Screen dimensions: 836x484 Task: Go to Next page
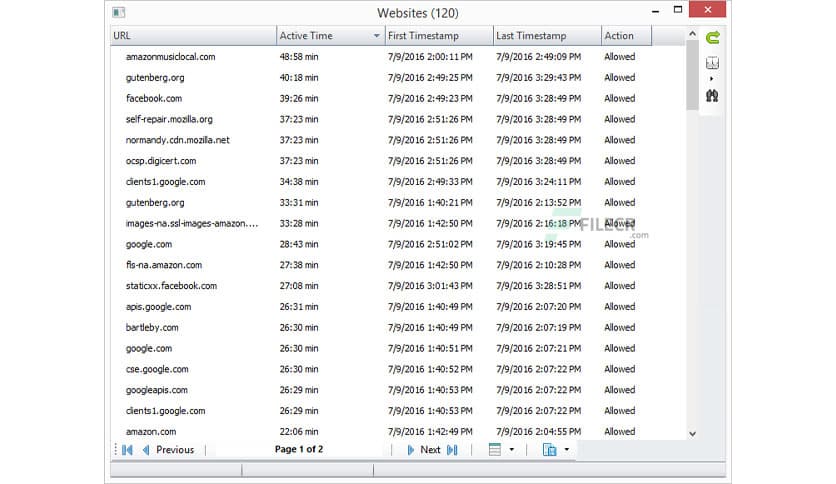430,450
